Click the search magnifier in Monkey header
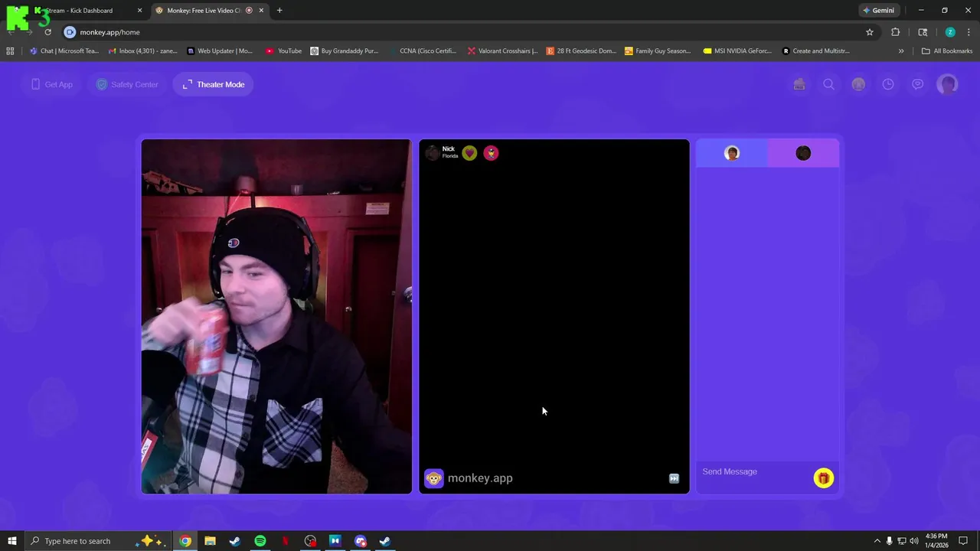980x551 pixels. point(828,84)
